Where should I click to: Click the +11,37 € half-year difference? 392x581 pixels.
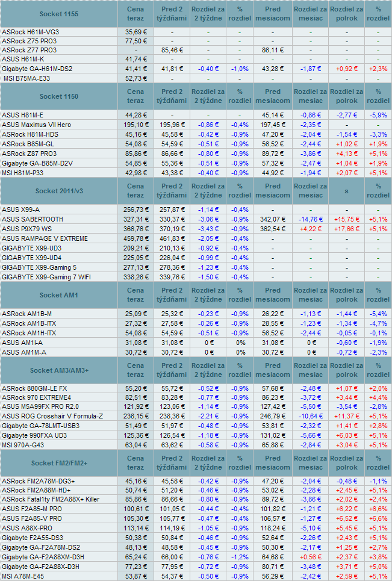click(346, 416)
